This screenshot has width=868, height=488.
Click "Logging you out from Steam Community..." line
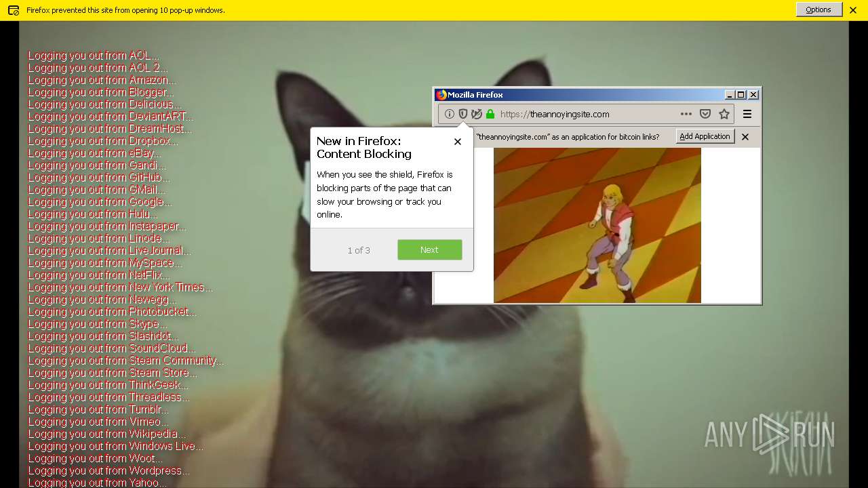[125, 361]
